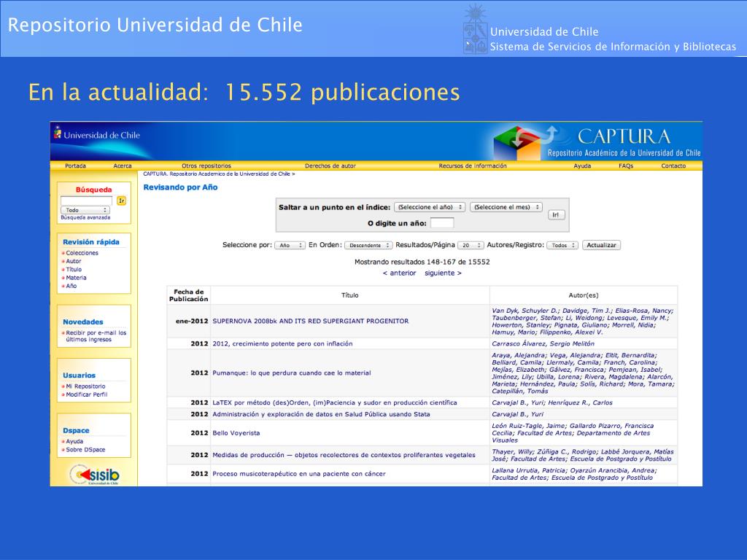Click the Universidad de Chile crest in the site banner
Image resolution: width=747 pixels, height=560 pixels.
(x=58, y=133)
